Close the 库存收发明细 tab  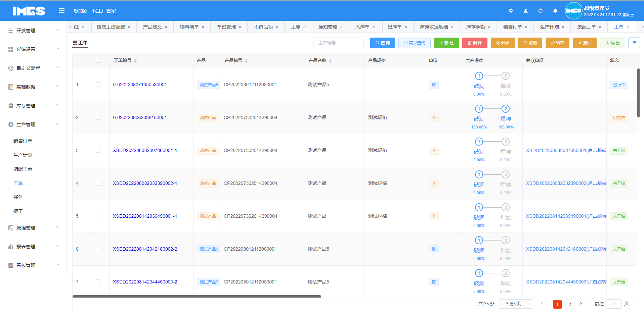452,27
